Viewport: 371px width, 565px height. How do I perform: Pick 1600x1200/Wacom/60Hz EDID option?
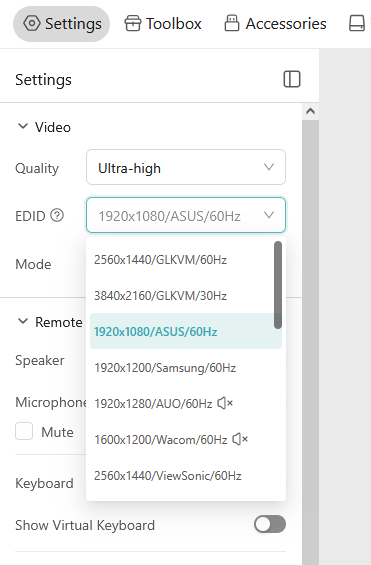pos(186,440)
